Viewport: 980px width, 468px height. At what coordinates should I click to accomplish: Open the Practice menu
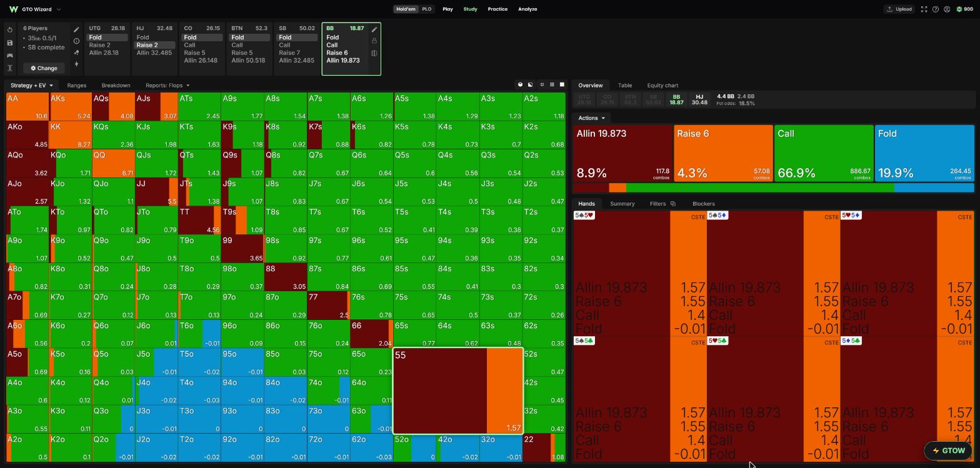pos(497,9)
